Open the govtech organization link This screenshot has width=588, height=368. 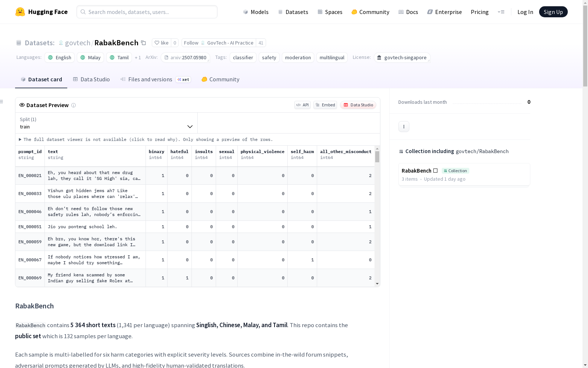[78, 43]
